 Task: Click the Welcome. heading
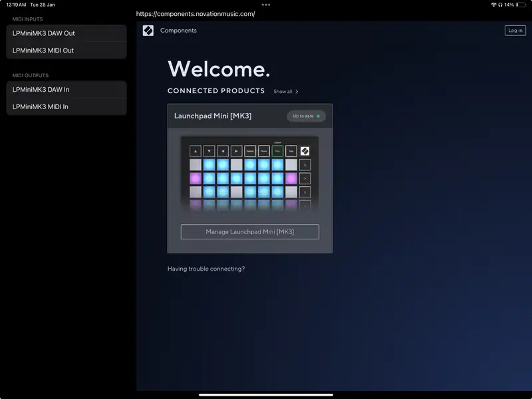(219, 69)
